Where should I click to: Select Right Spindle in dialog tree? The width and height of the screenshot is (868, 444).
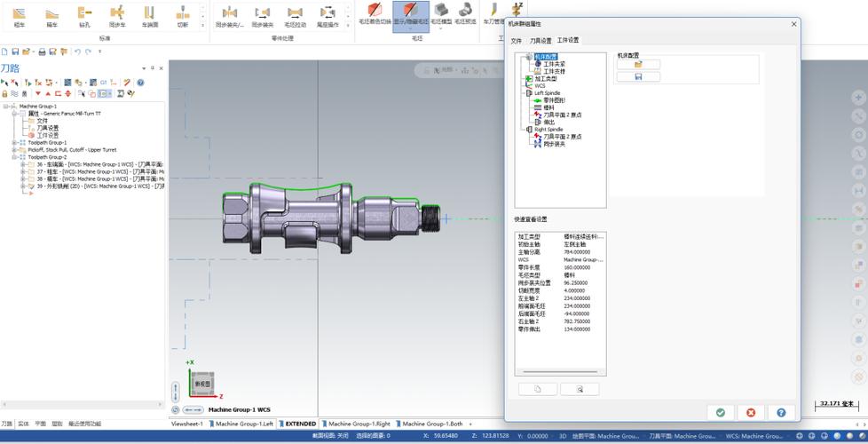(548, 129)
